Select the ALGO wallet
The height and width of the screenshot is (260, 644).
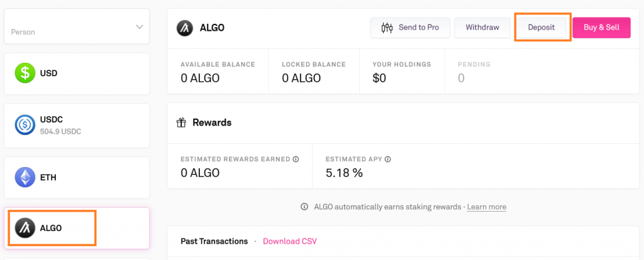coord(76,228)
